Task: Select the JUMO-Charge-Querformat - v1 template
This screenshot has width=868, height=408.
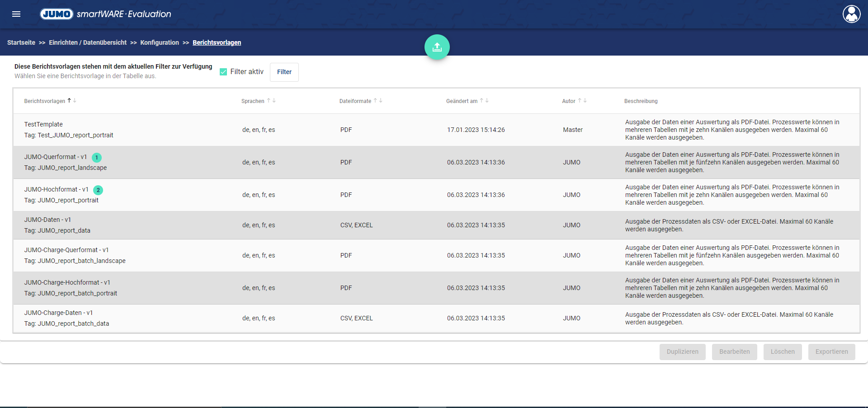Action: pos(436,255)
